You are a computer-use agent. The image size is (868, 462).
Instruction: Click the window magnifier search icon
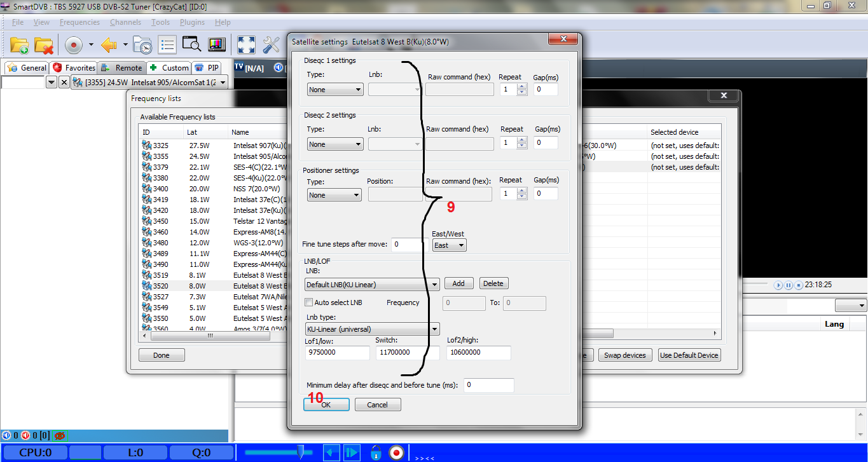191,45
